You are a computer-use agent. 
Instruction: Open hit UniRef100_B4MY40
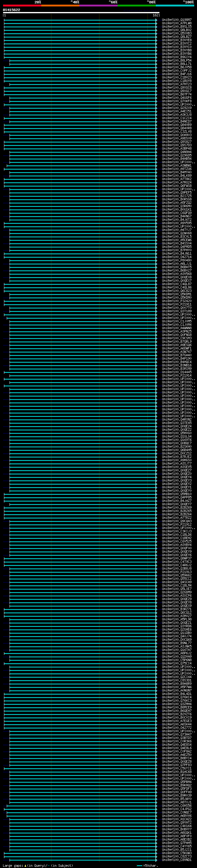click(x=176, y=172)
